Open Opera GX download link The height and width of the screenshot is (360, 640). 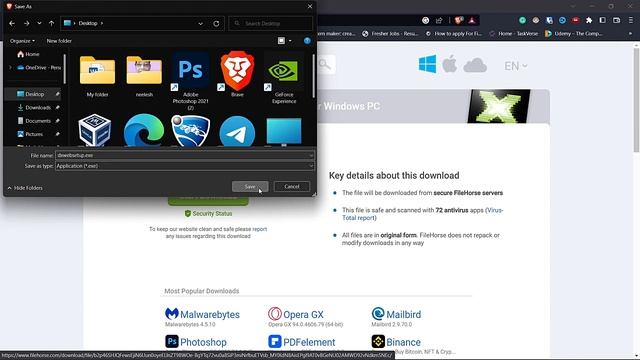coord(296,314)
